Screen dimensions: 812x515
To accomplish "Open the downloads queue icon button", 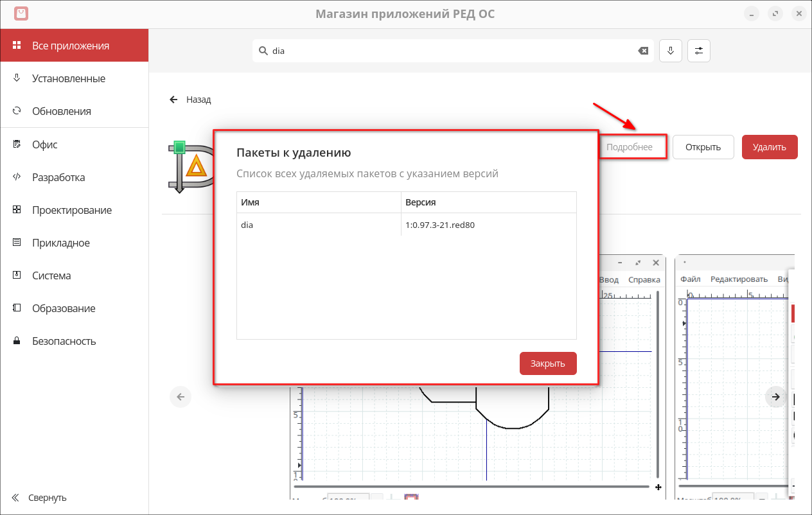I will point(670,51).
